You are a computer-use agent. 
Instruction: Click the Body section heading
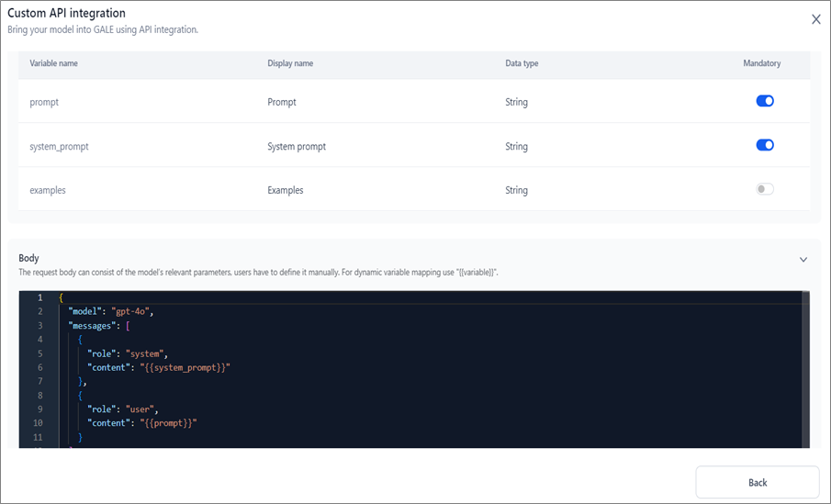(29, 258)
